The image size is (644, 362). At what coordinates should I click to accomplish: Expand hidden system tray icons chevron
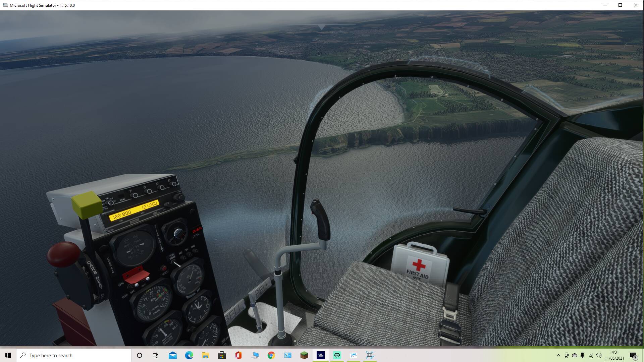(x=558, y=355)
